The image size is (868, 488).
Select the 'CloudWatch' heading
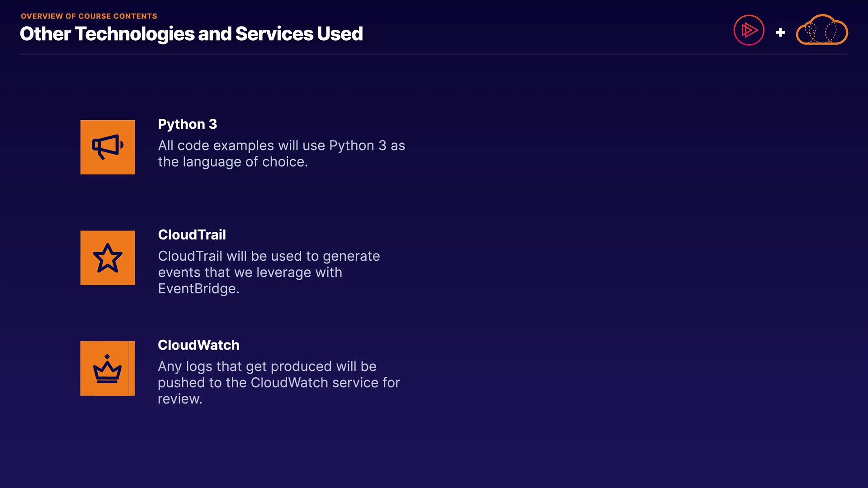point(198,345)
